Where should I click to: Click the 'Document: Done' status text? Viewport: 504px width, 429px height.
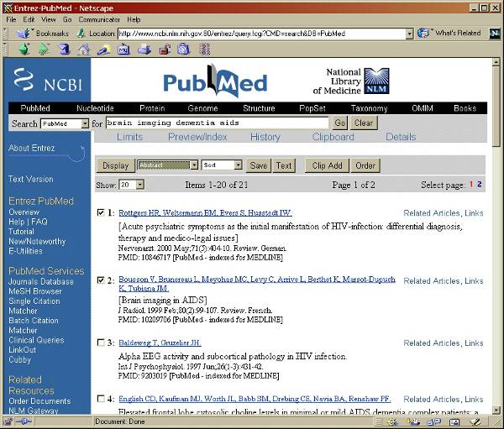coord(119,421)
